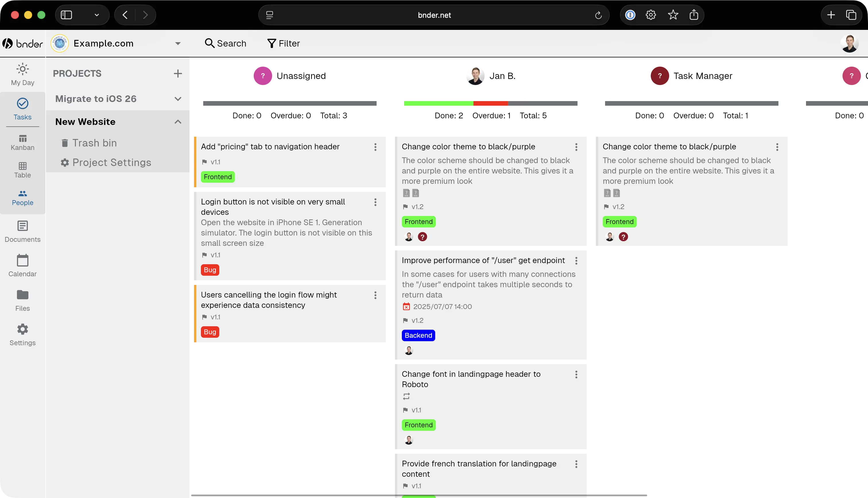Open app Settings at bottom of sidebar
868x498 pixels.
(22, 334)
